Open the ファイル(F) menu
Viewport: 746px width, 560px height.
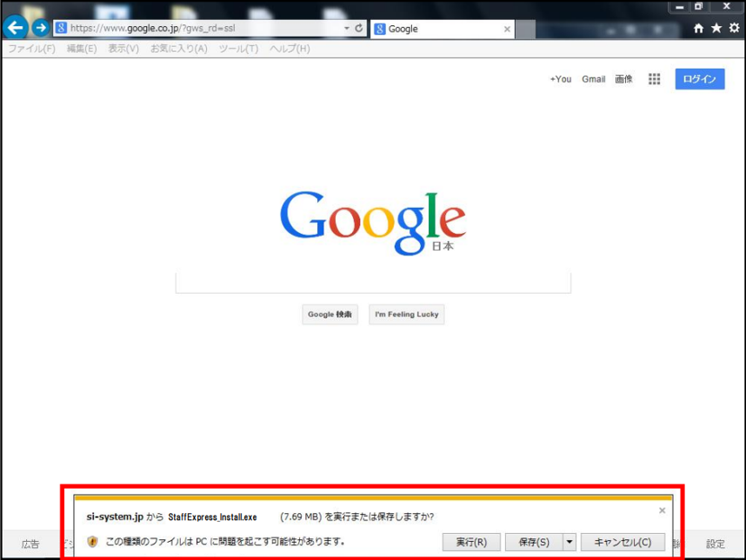coord(32,49)
